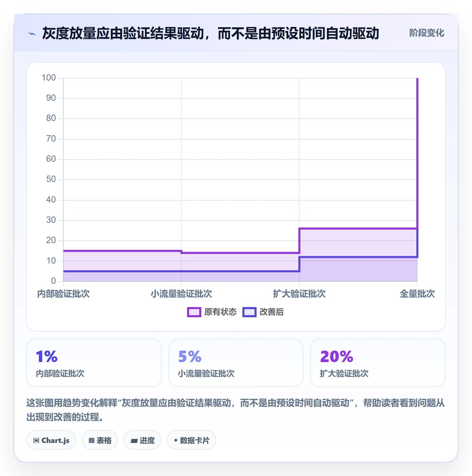Click the 20% value text

[336, 357]
